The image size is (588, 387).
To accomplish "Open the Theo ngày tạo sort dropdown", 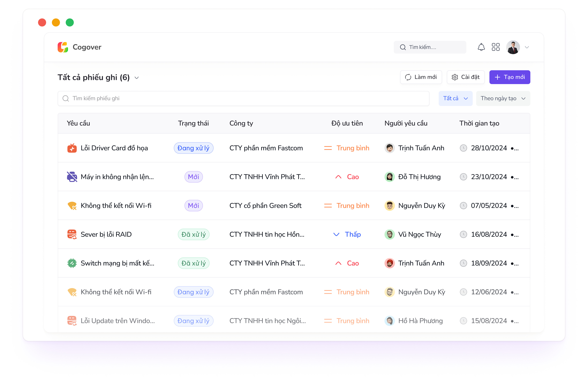I will tap(503, 98).
